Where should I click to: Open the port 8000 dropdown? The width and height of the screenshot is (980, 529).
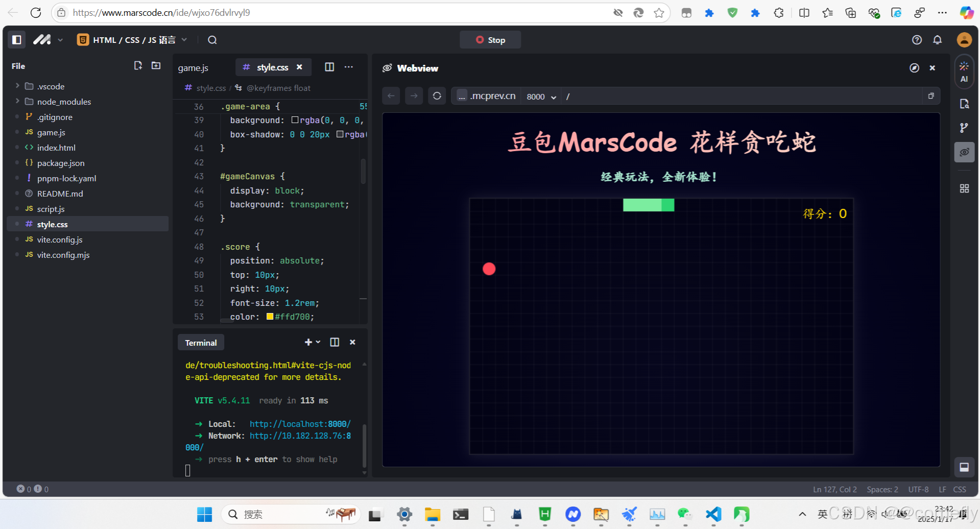point(541,97)
